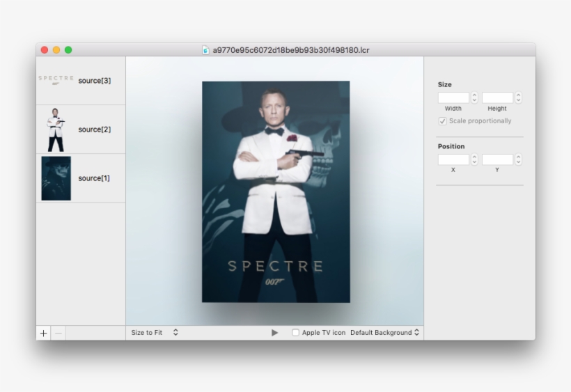
Task: Click the layered Spectre poster preview
Action: (x=276, y=191)
